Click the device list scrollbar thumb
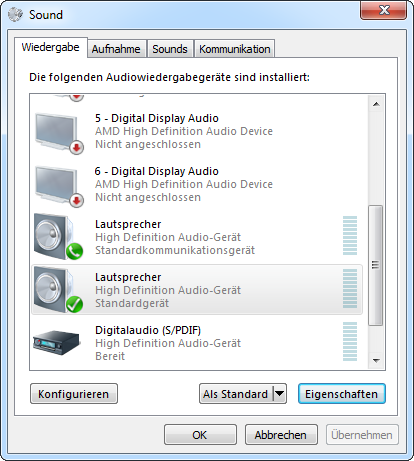This screenshot has height=461, width=414. pyautogui.click(x=376, y=265)
